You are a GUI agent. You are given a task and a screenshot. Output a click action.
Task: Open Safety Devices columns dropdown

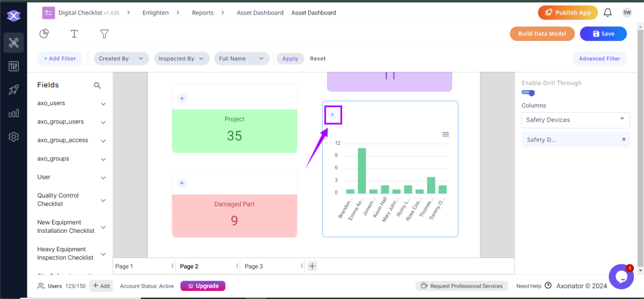pos(575,120)
